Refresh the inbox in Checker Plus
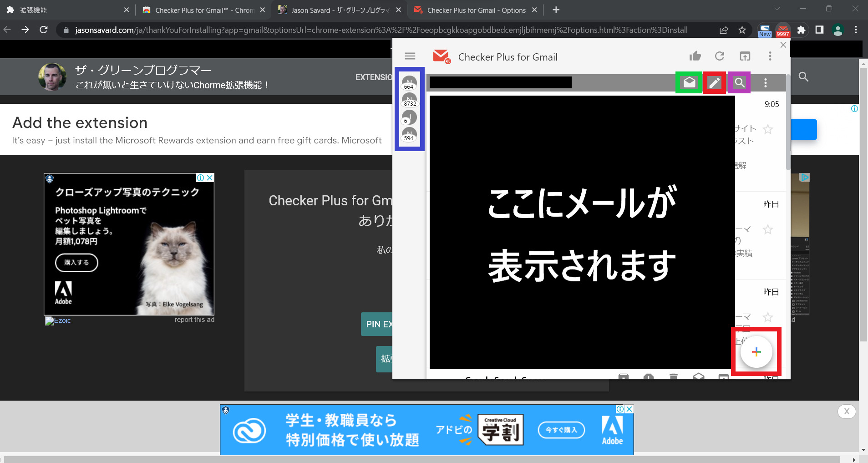 point(720,56)
